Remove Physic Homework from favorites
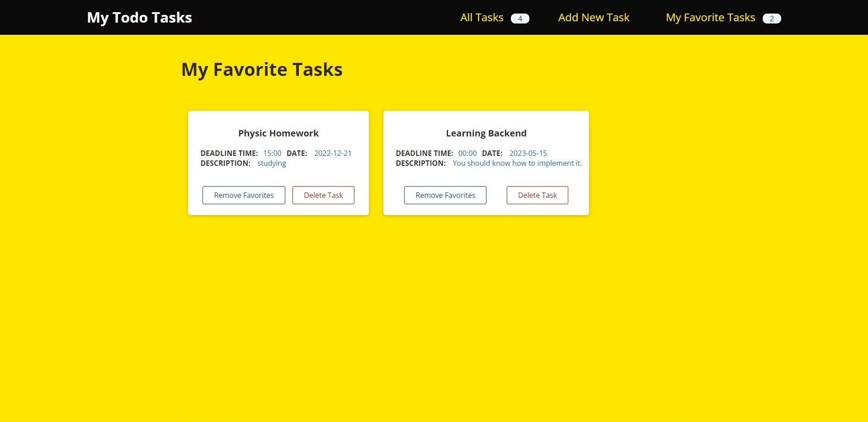This screenshot has width=868, height=422. (243, 195)
